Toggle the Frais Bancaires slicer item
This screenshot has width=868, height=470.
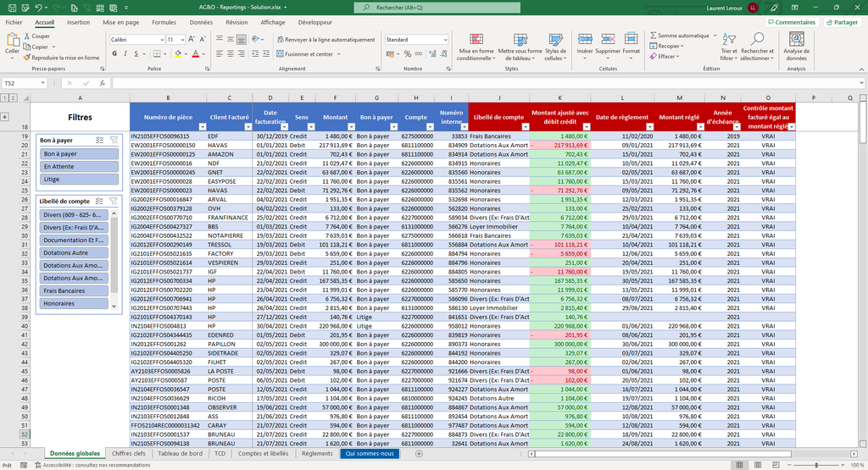74,290
